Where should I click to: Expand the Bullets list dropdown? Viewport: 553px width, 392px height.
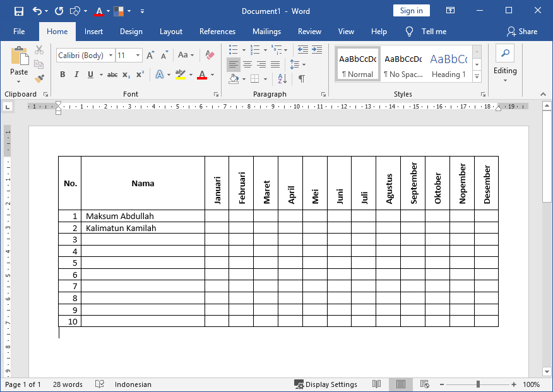coord(244,50)
